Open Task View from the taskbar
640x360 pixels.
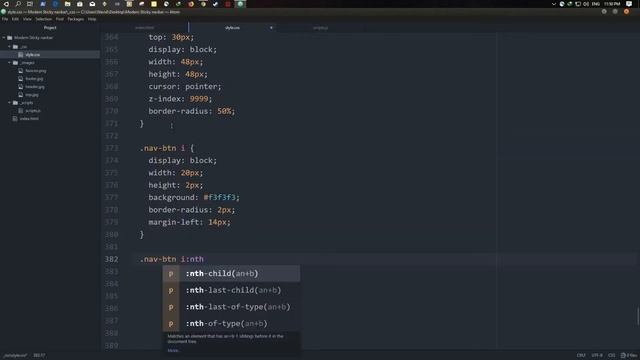(30, 4)
